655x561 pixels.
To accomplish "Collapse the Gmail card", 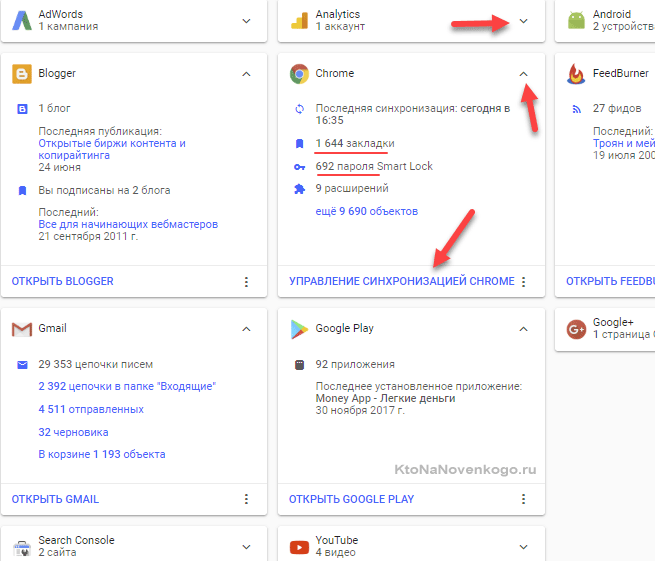I will click(246, 329).
